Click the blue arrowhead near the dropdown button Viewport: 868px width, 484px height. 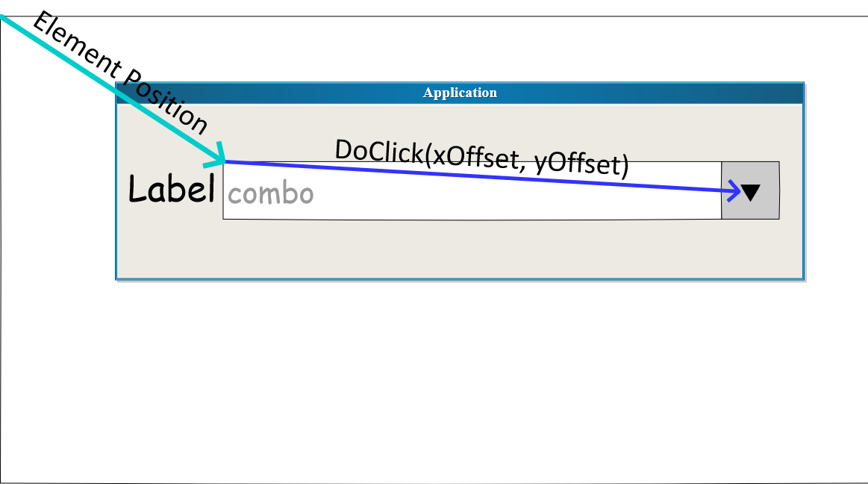click(x=733, y=192)
